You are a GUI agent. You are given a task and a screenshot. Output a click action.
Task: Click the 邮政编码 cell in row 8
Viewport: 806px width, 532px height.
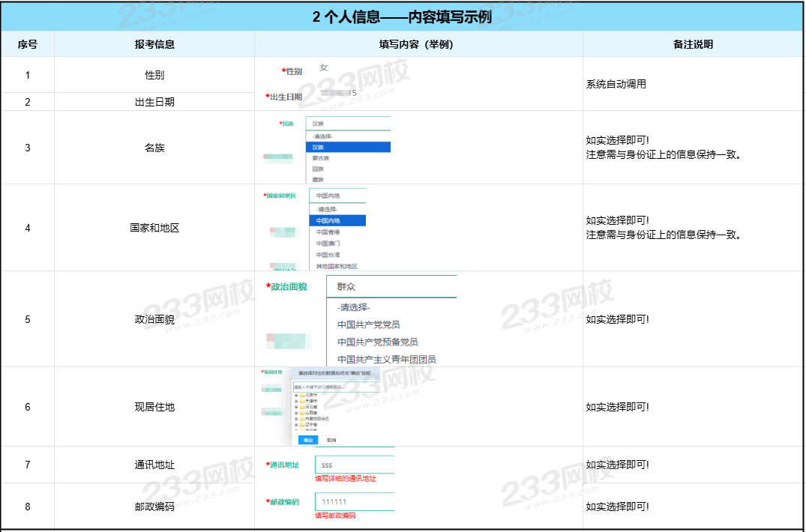point(154,507)
